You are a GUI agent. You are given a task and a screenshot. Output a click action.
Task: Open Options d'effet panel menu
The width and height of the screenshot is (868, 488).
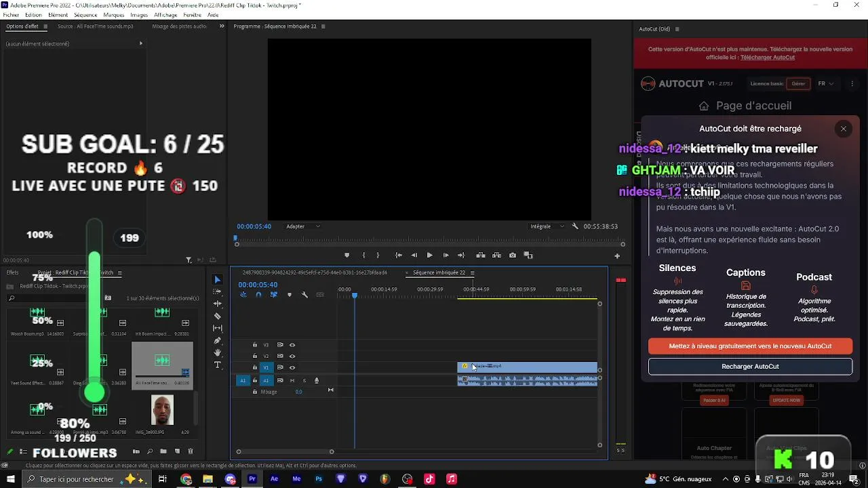pyautogui.click(x=45, y=26)
